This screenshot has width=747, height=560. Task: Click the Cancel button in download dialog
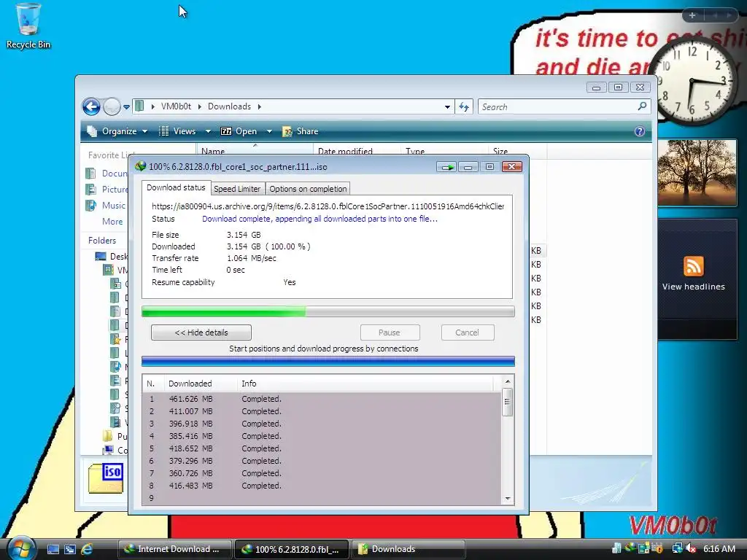click(468, 332)
